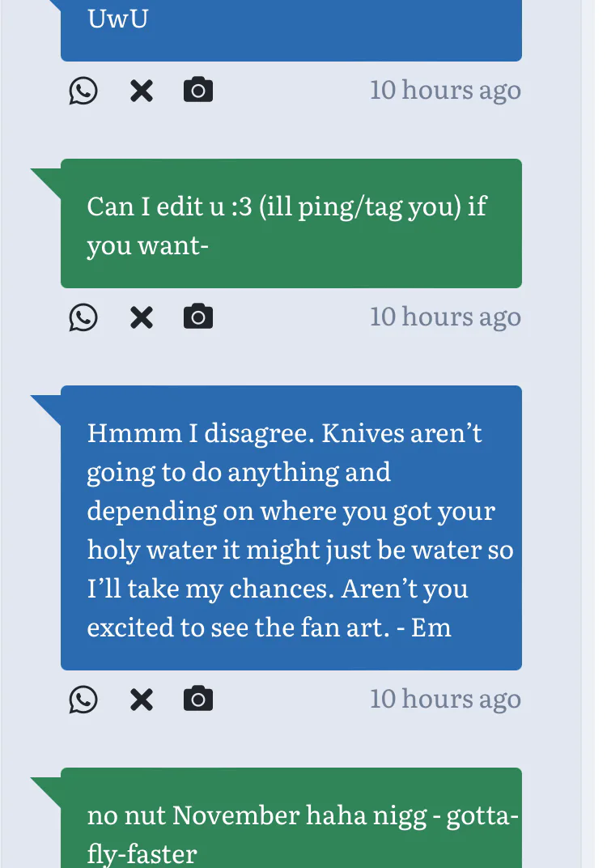Click the X icon below the UwU message
Image resolution: width=607 pixels, height=868 pixels.
pos(142,91)
